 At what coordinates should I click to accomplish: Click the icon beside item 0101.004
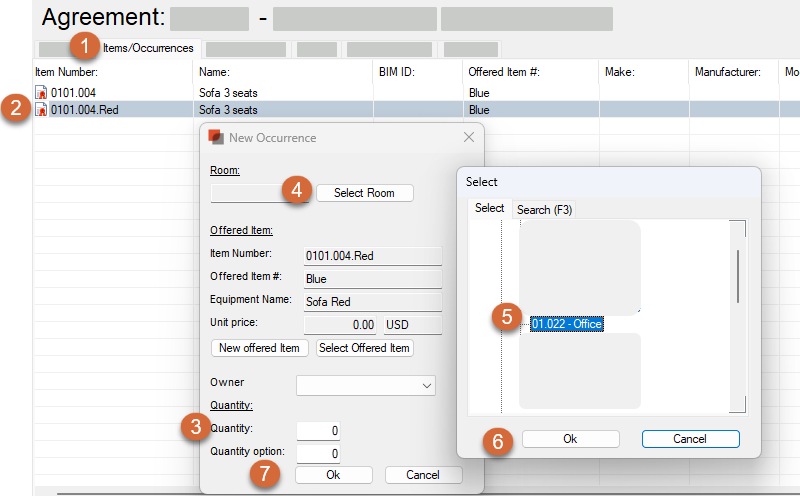tap(41, 92)
